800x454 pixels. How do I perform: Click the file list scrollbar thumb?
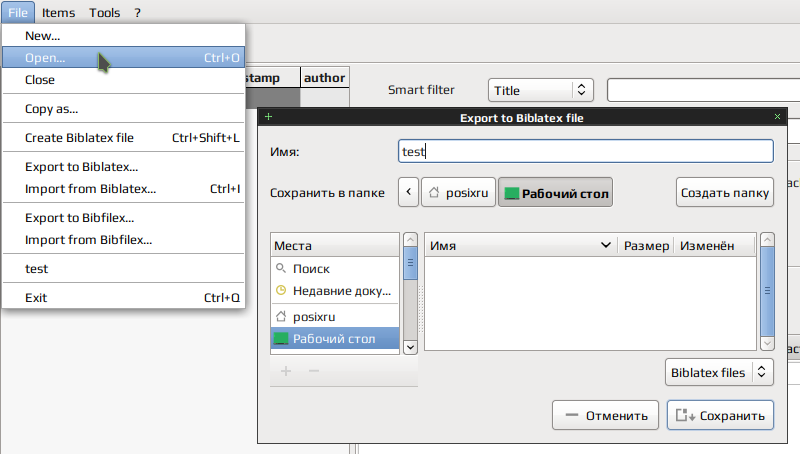[767, 291]
